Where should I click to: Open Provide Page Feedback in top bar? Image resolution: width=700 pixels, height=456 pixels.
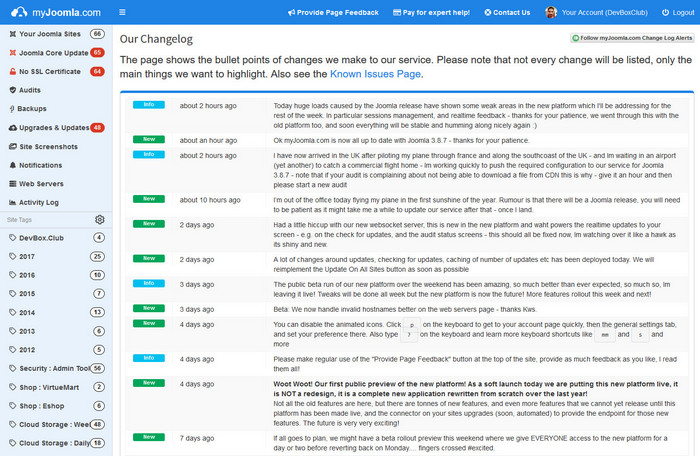(x=333, y=13)
